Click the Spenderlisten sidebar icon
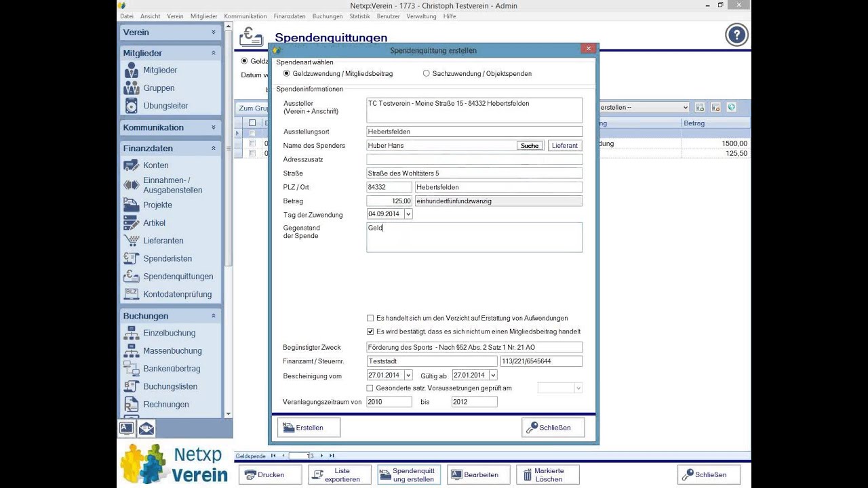 click(x=132, y=258)
